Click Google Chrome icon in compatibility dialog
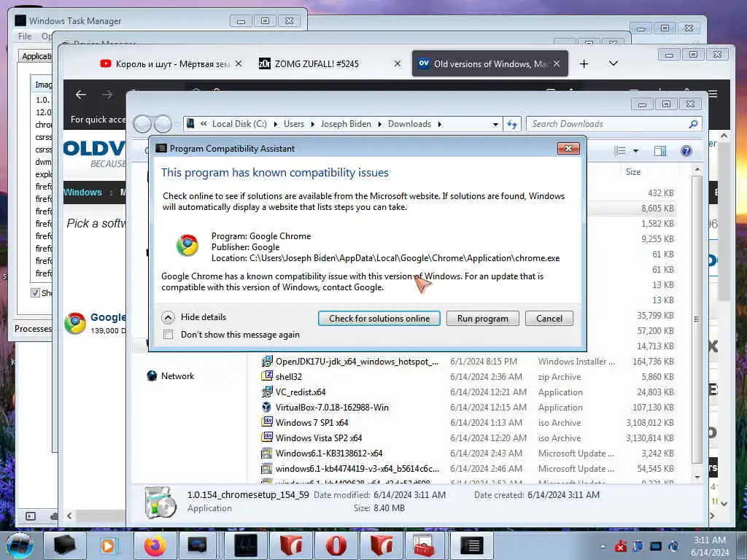The image size is (747, 560). [x=187, y=245]
